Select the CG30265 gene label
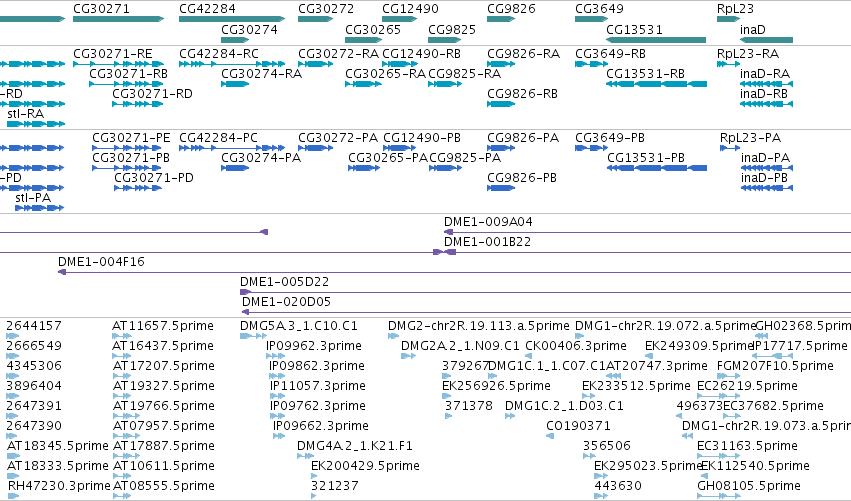Viewport: 851px width, 501px height. pyautogui.click(x=373, y=29)
